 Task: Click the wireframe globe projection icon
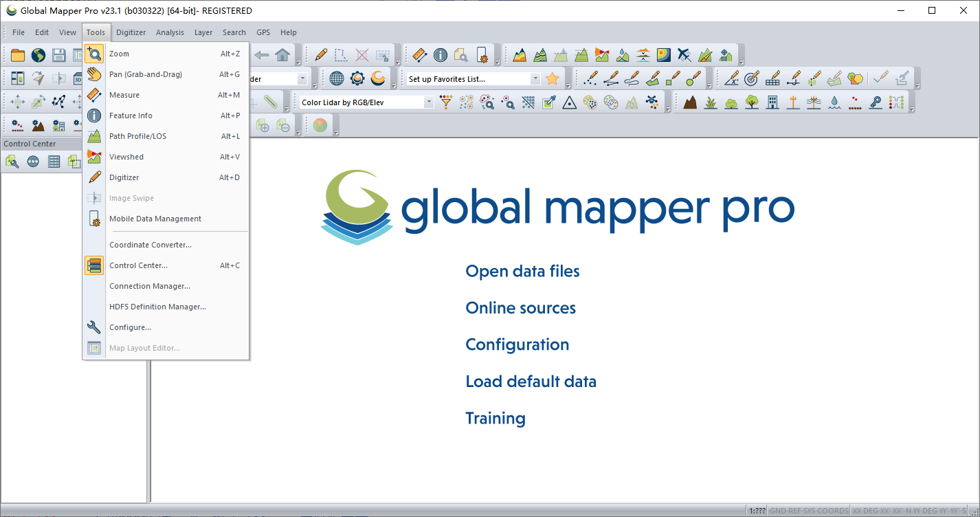[337, 78]
